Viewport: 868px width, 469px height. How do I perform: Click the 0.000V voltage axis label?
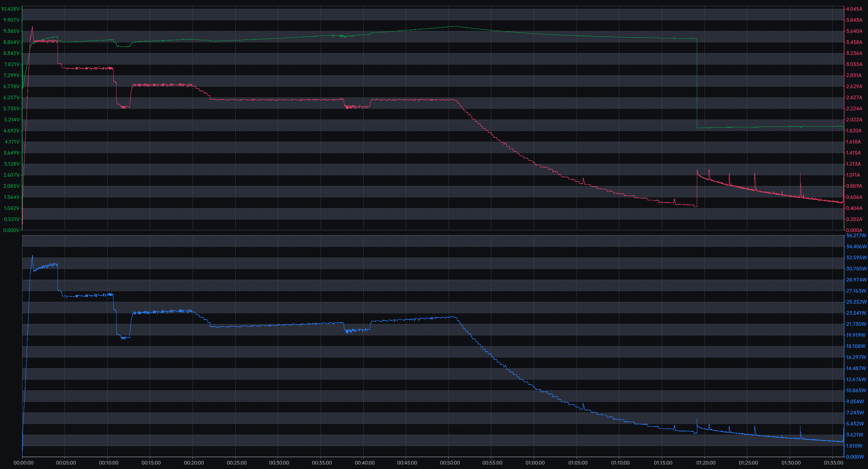[11, 230]
